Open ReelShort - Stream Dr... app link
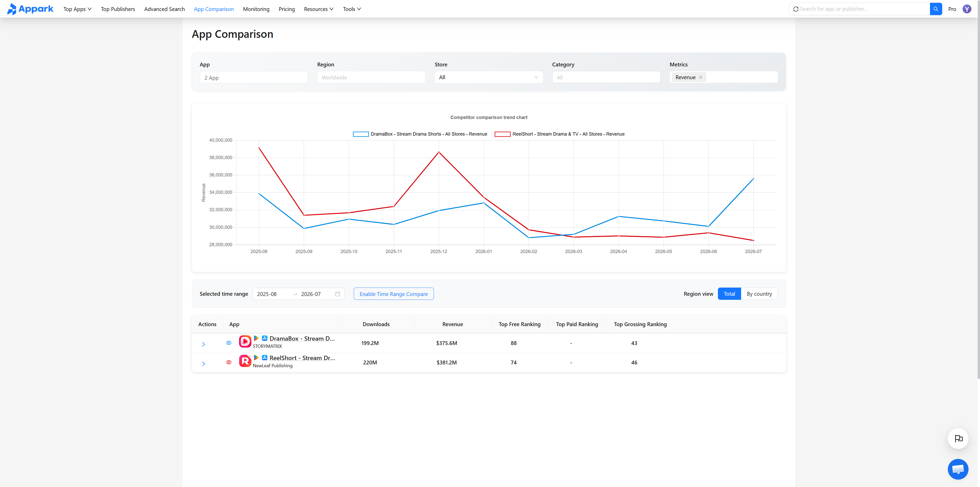 (x=302, y=358)
